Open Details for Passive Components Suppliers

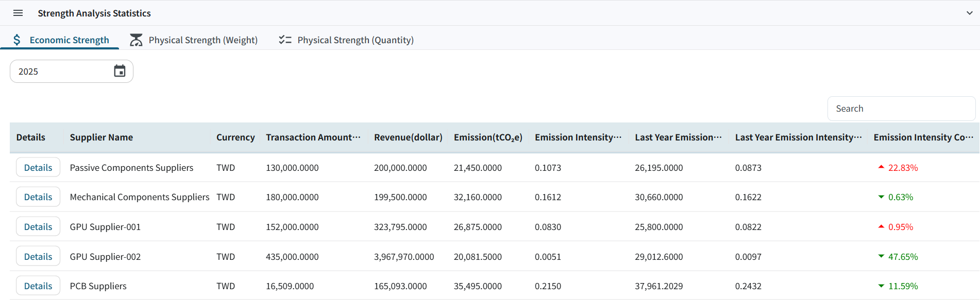[x=38, y=167]
